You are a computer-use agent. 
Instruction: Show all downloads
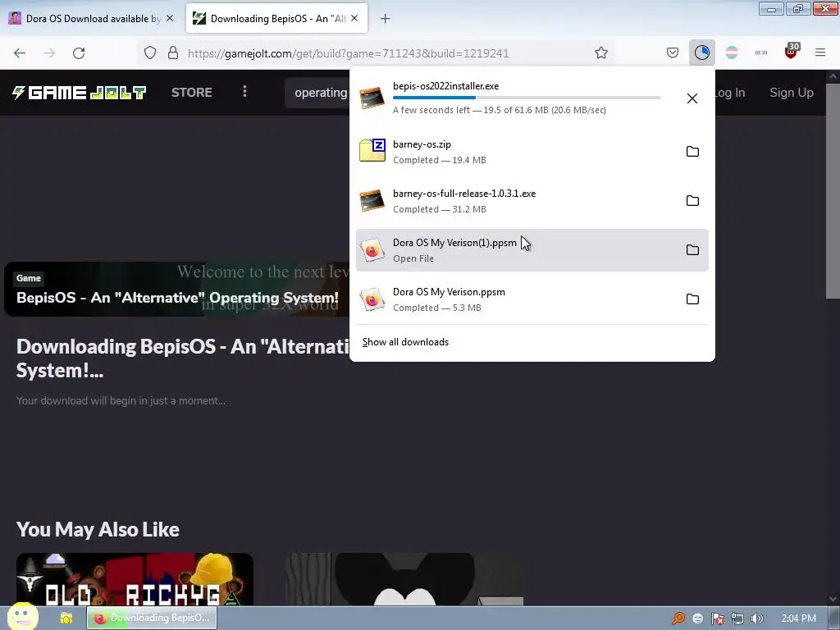coord(405,342)
